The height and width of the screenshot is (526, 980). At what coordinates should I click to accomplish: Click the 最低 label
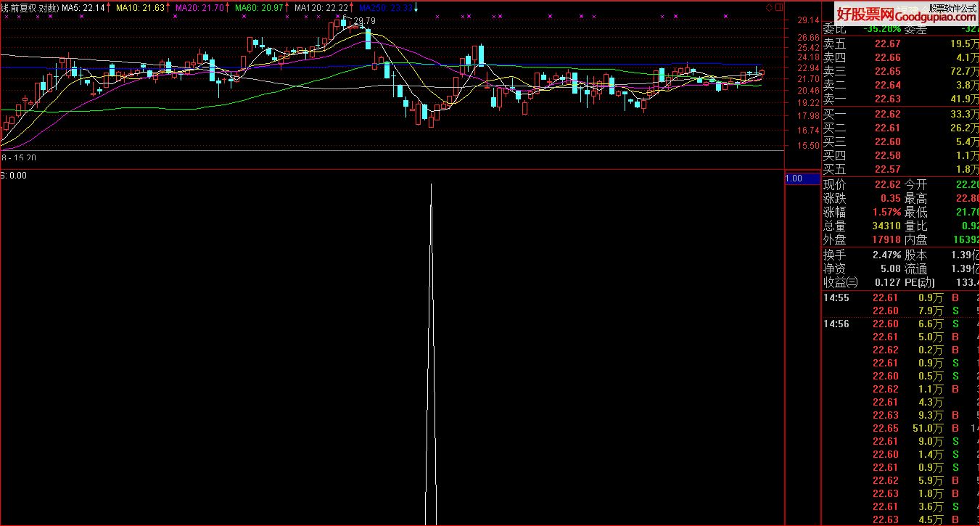click(915, 213)
